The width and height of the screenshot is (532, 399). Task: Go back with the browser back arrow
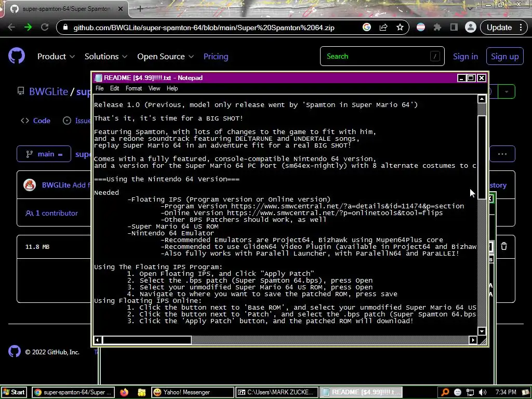pyautogui.click(x=11, y=27)
